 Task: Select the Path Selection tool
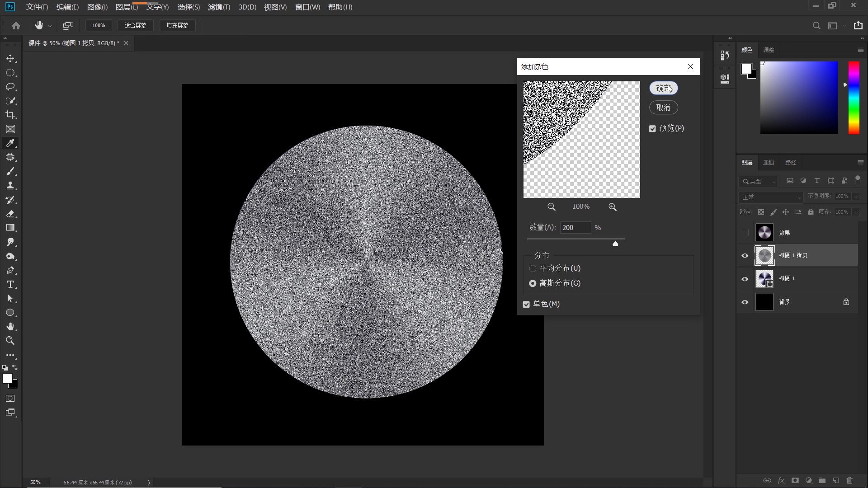(10, 299)
